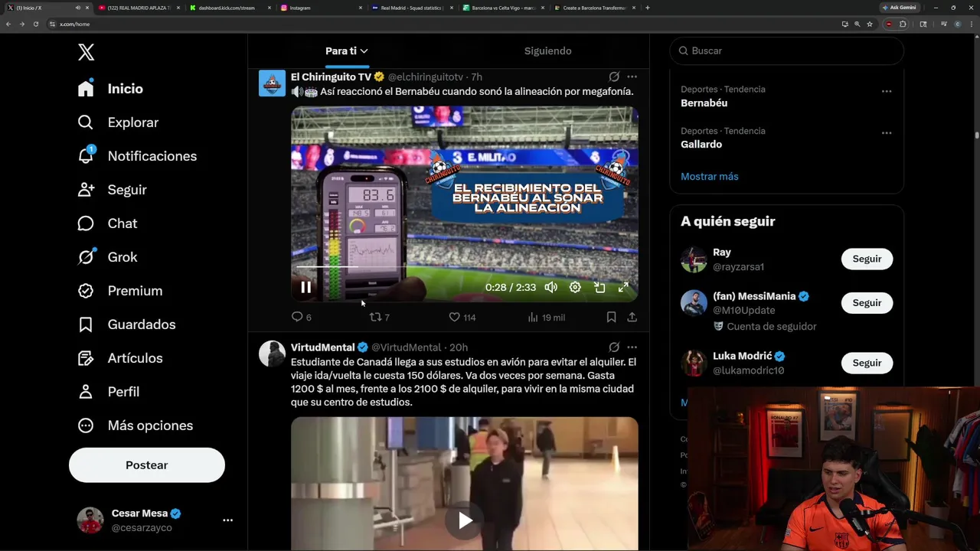Open Explorar from the sidebar
980x551 pixels.
pos(119,122)
